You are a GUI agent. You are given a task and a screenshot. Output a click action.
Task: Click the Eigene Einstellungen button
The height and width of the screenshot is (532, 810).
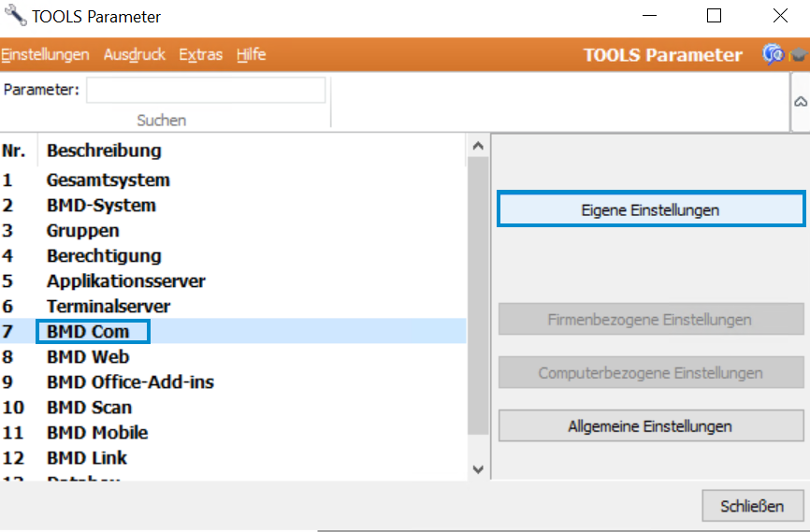[651, 209]
